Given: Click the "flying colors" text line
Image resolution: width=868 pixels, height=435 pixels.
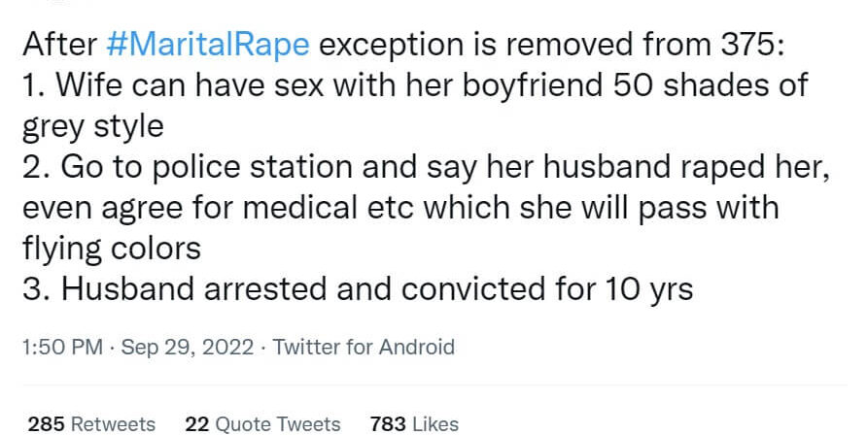Looking at the screenshot, I should click(111, 249).
